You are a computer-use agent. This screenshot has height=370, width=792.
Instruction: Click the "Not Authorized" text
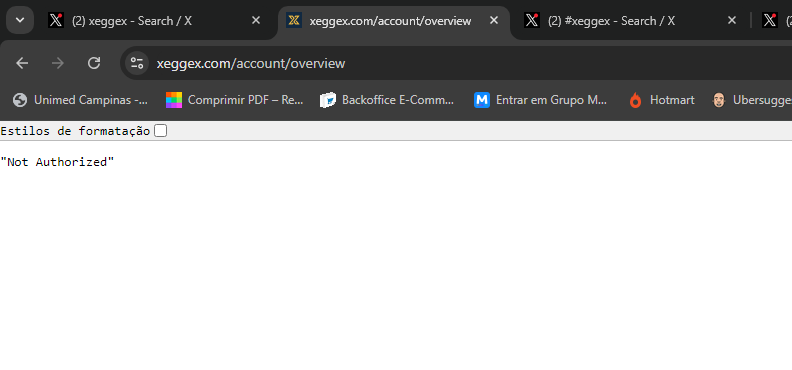(x=57, y=162)
